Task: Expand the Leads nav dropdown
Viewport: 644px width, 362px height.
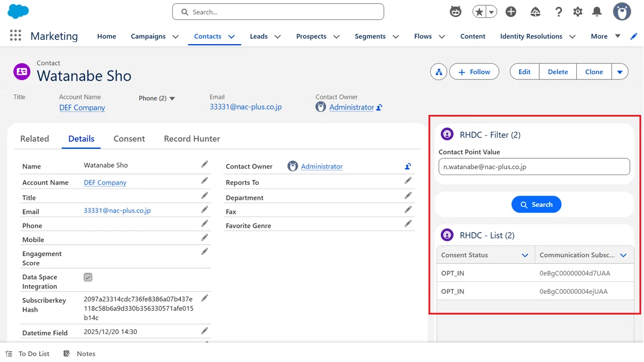Action: pos(277,37)
